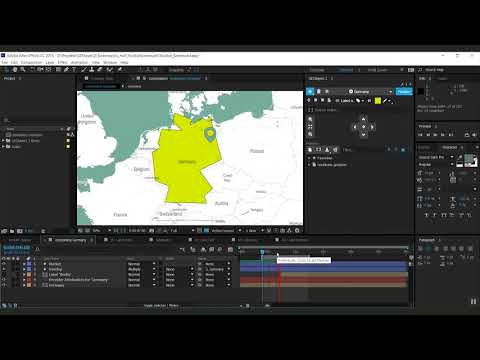Open the Animation menu
This screenshot has height=360, width=480.
pos(79,62)
